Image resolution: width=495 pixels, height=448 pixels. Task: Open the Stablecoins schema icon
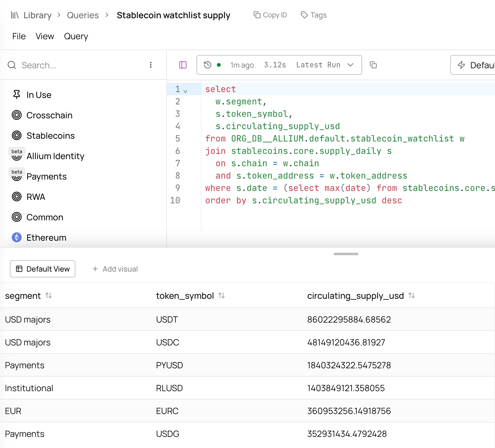(17, 136)
